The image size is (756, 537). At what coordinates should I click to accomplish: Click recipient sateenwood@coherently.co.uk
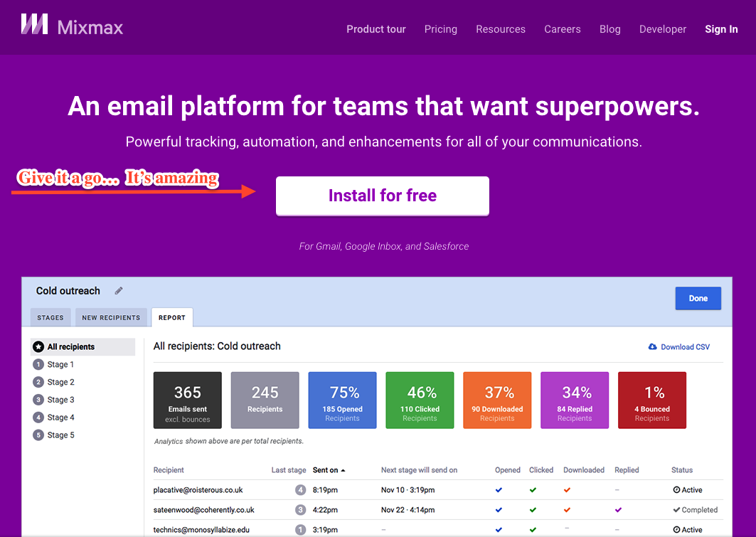203,509
